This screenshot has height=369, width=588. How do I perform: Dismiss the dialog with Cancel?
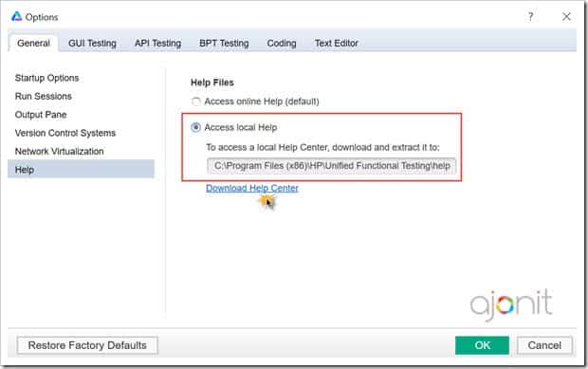[x=544, y=345]
